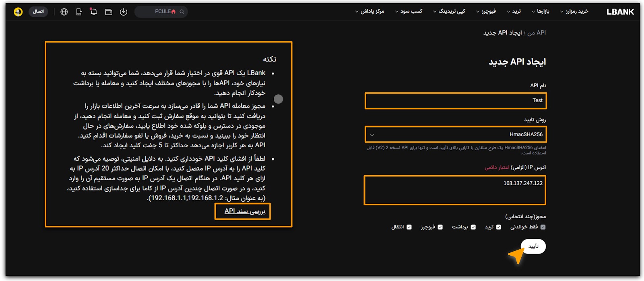
Task: Click the search magnifier icon
Action: 182,12
